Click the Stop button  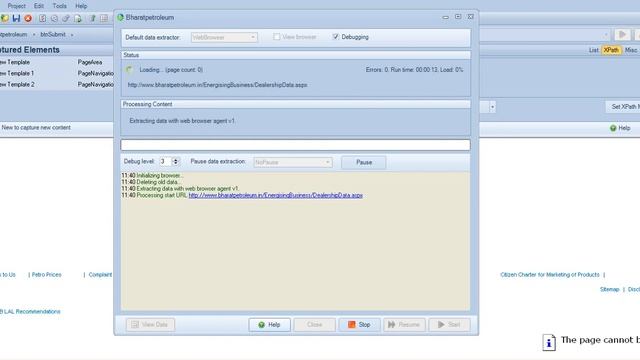(359, 324)
